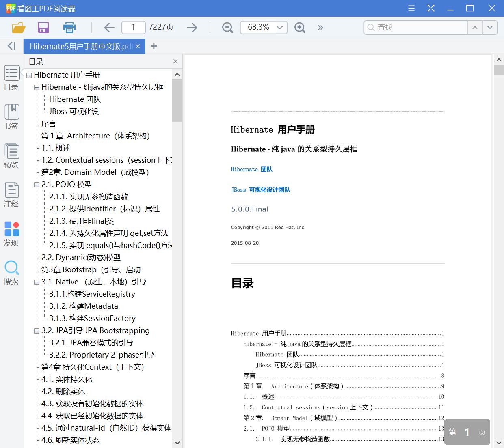Select 1.2. Contextual sessions outline item
Viewport: 504px width, 448px height.
tap(106, 160)
